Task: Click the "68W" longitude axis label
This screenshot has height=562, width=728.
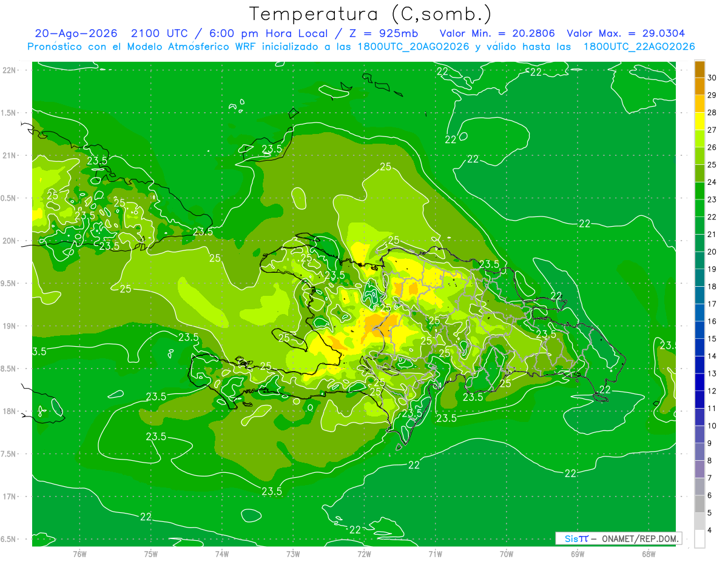Action: pos(649,554)
